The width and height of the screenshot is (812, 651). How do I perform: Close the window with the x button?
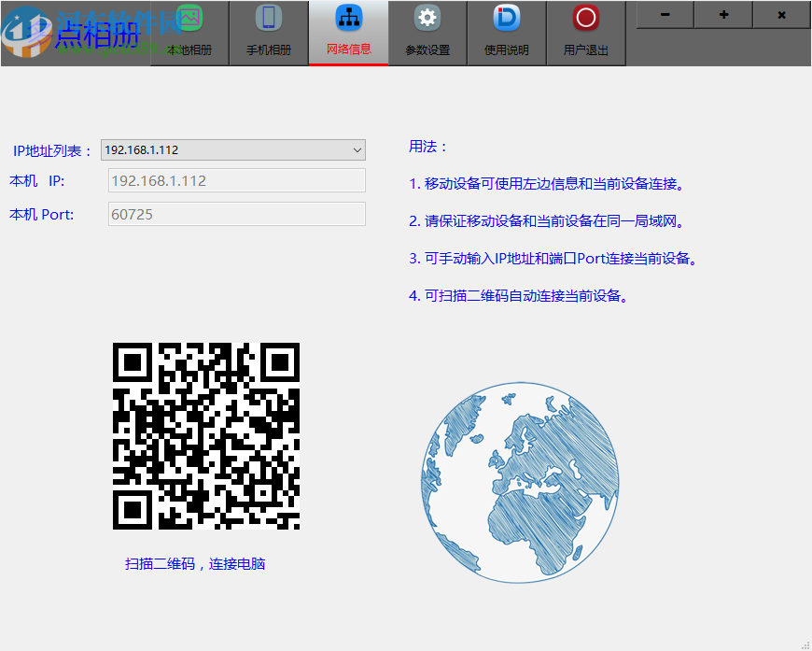(781, 15)
